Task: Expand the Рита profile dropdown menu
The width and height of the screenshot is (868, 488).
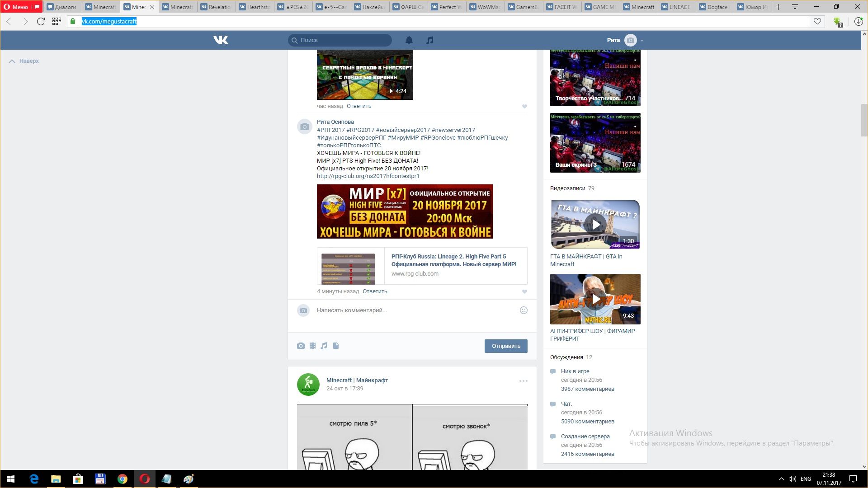Action: 642,40
